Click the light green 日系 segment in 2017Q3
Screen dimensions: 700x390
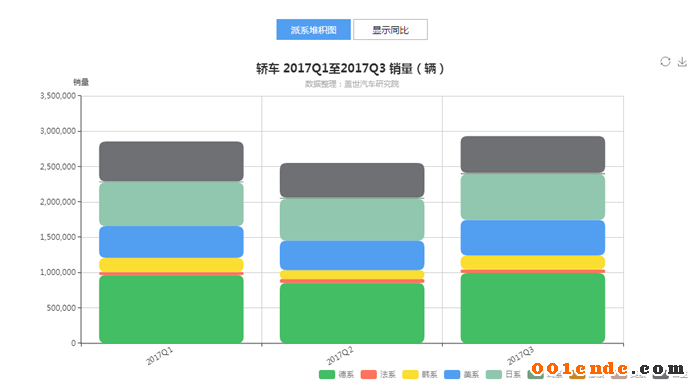pyautogui.click(x=533, y=197)
